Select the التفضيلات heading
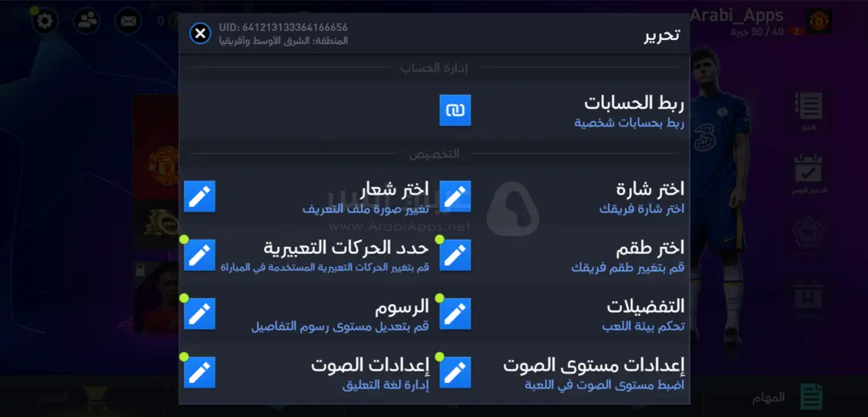Screen dimensions: 868x417 click(646, 307)
